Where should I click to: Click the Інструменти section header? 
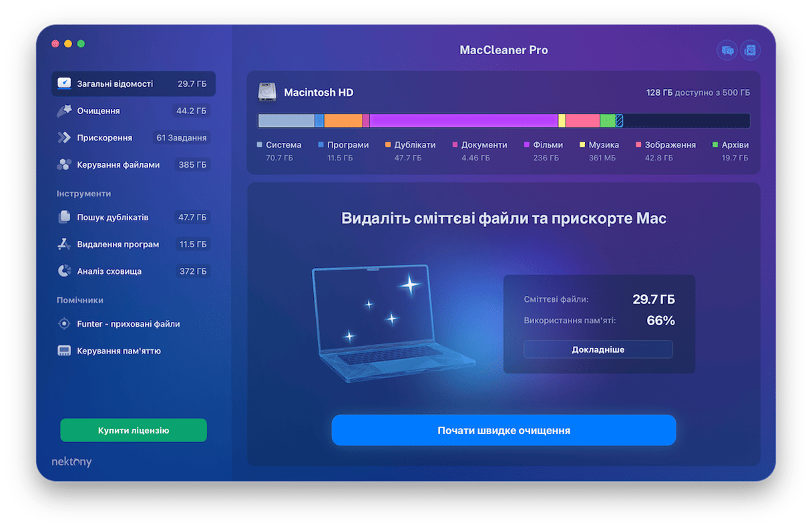[84, 194]
